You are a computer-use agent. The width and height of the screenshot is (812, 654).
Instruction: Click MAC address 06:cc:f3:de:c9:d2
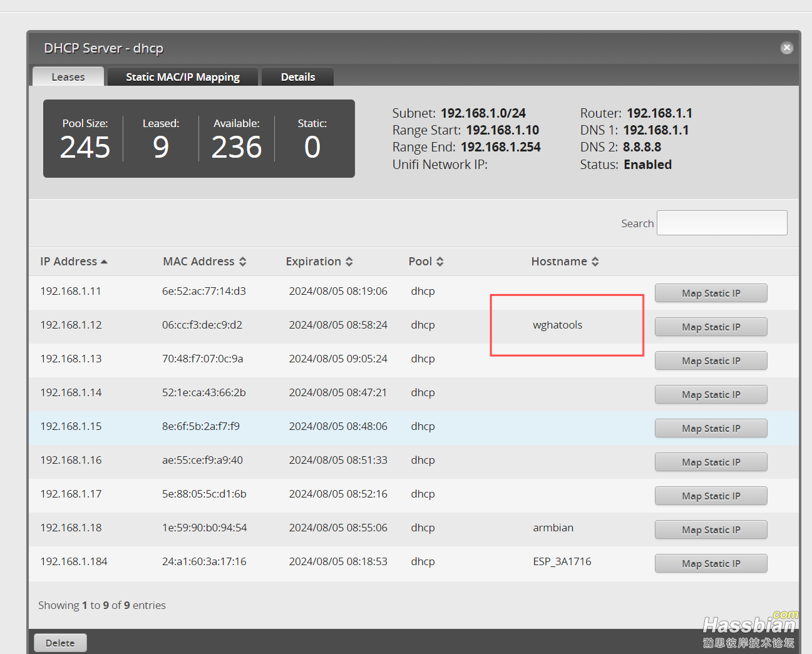pyautogui.click(x=202, y=325)
